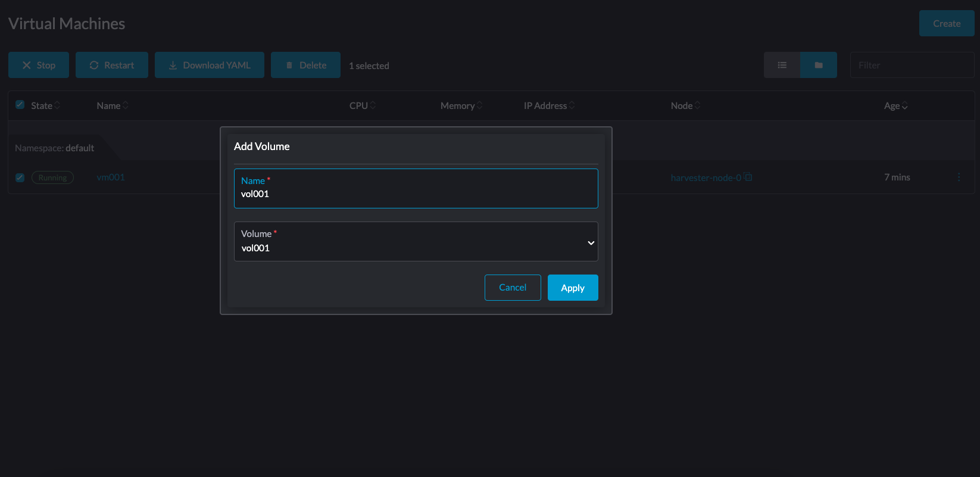
Task: Click the Download YAML toolbar button
Action: 210,65
